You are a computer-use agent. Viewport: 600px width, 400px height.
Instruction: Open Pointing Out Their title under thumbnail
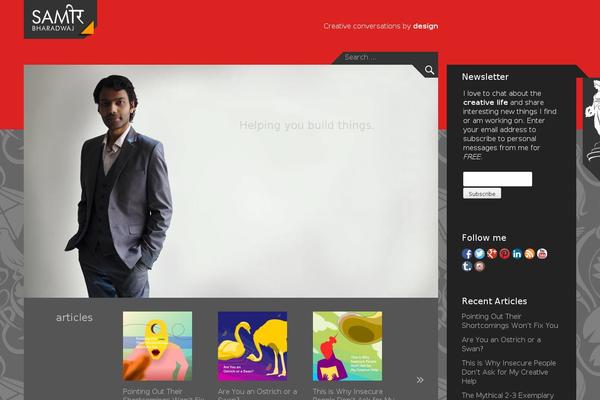click(x=163, y=394)
